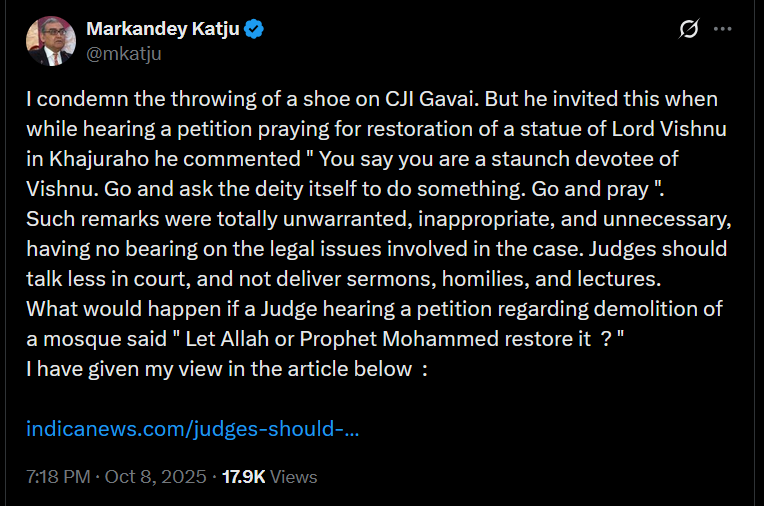Click the Grok slashed-circle icon
764x506 pixels.
click(x=688, y=30)
